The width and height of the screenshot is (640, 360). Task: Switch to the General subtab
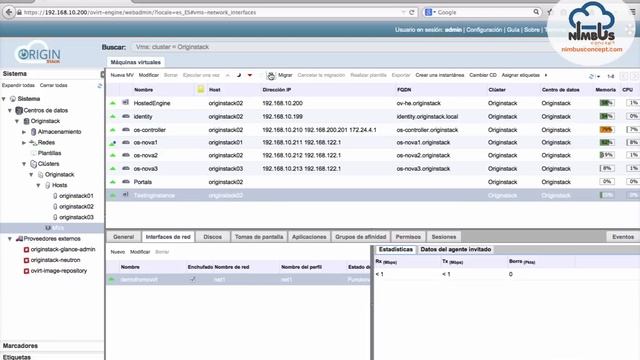point(123,237)
